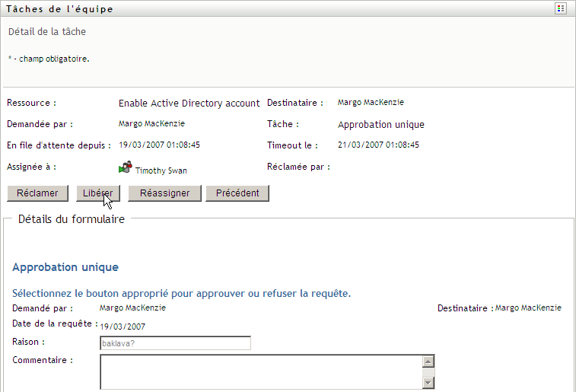Open the portlet options icon in title bar
This screenshot has height=392, width=576.
click(x=561, y=8)
